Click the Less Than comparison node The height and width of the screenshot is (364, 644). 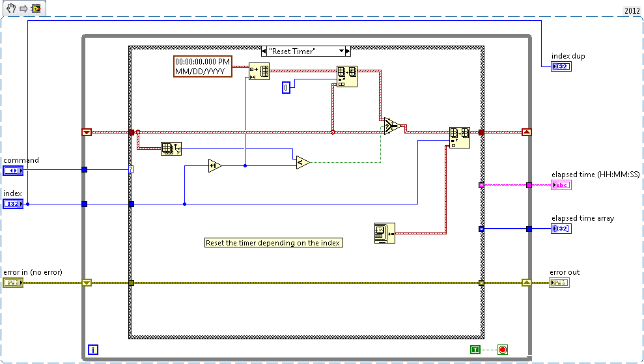point(303,162)
